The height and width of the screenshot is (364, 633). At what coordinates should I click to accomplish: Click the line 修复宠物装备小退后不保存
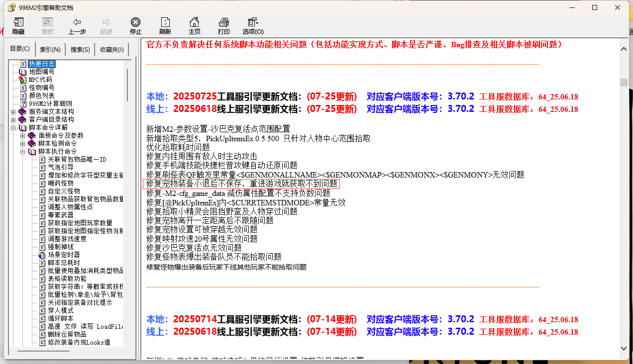(x=242, y=183)
